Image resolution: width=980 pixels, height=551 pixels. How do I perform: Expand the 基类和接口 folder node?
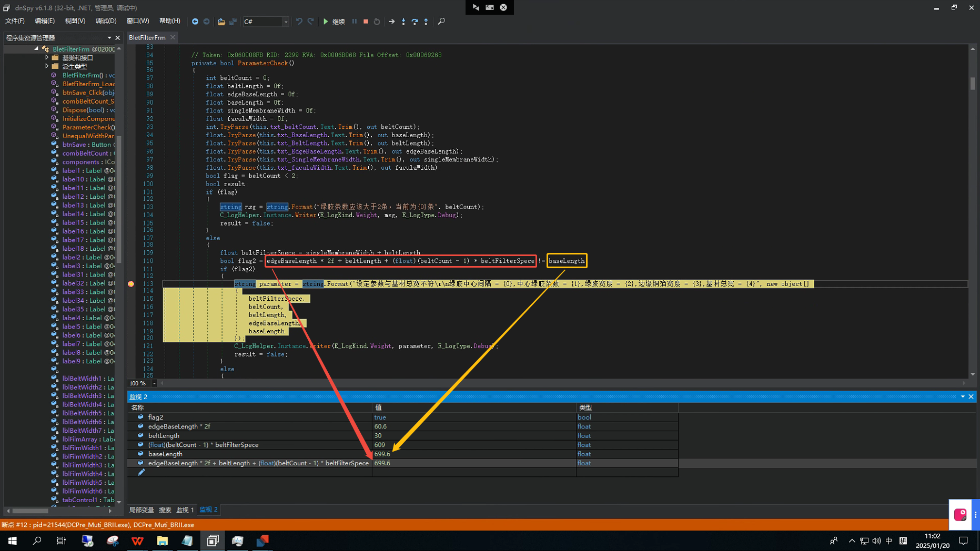point(47,58)
